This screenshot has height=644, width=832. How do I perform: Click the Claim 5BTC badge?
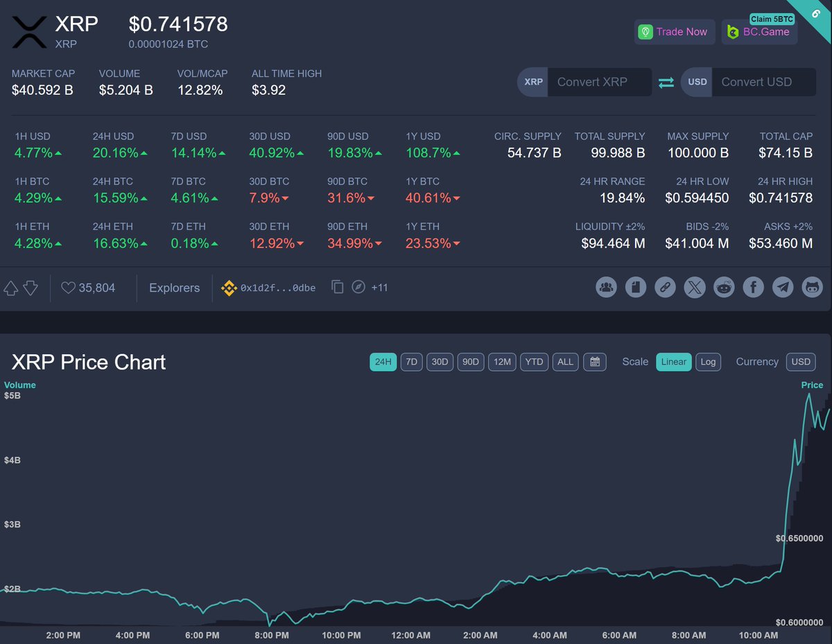tap(772, 19)
